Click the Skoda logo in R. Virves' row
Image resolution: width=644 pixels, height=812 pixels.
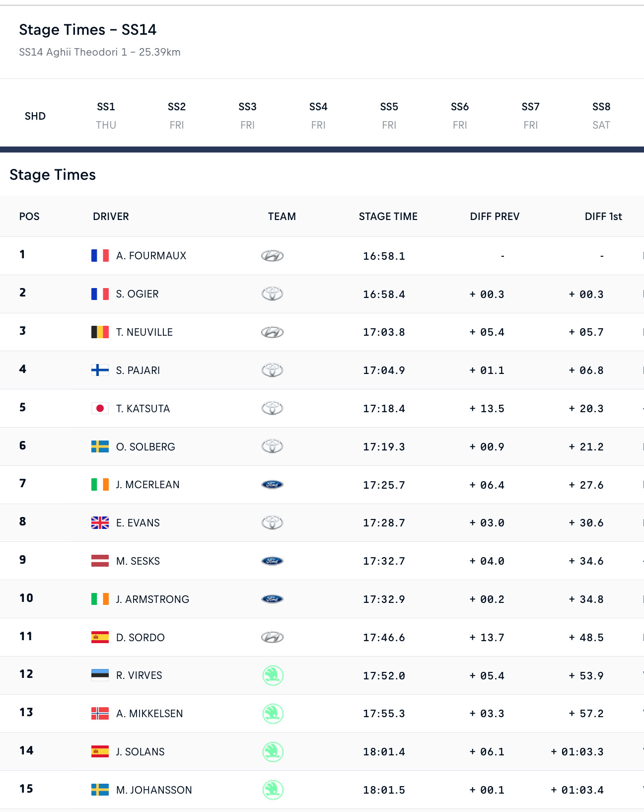point(273,675)
